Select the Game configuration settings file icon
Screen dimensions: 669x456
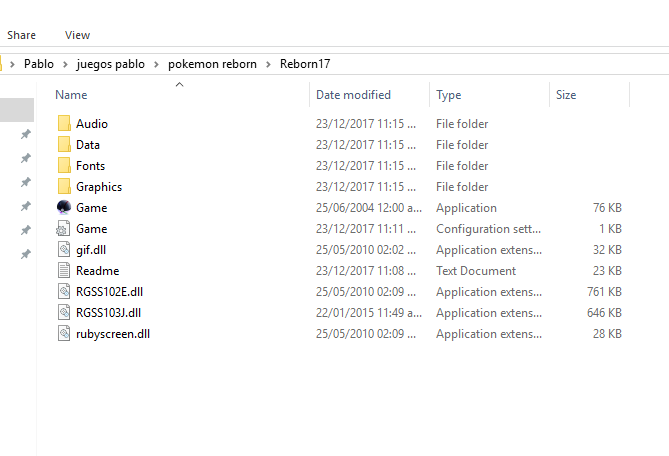tap(64, 229)
